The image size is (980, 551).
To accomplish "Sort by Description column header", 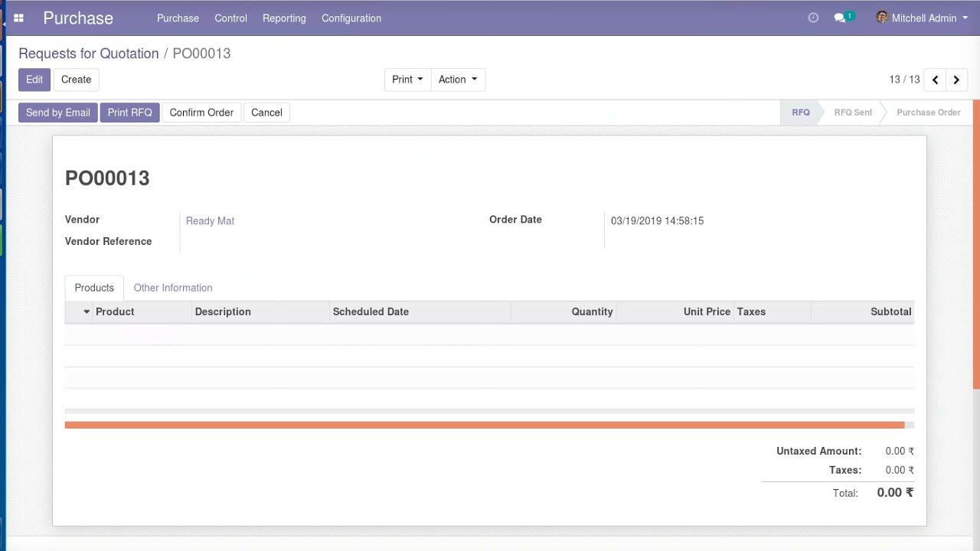I will point(260,311).
